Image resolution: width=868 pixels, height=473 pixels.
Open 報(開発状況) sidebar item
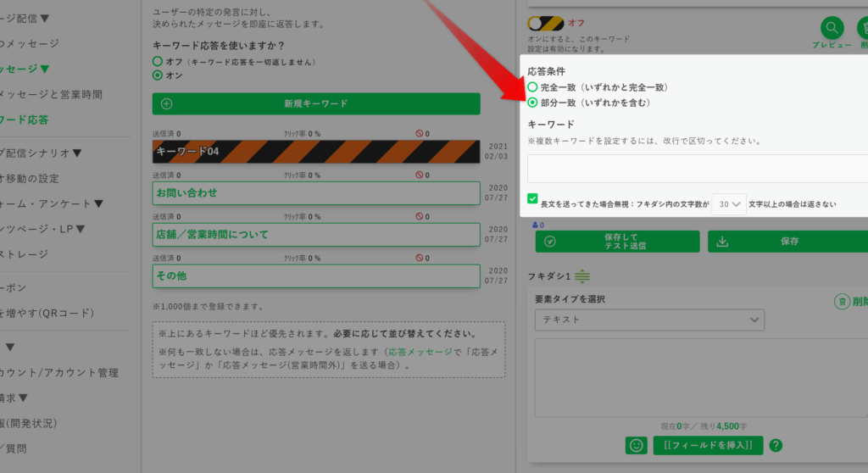(x=29, y=423)
